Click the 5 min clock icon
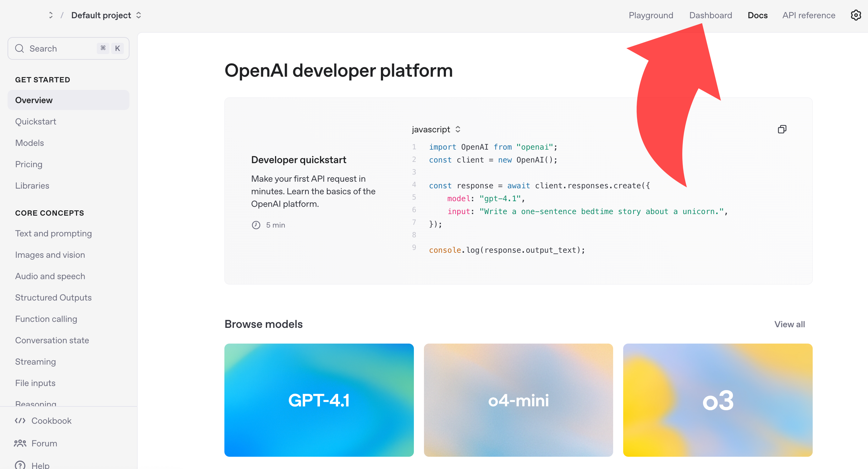The width and height of the screenshot is (868, 469). click(256, 225)
